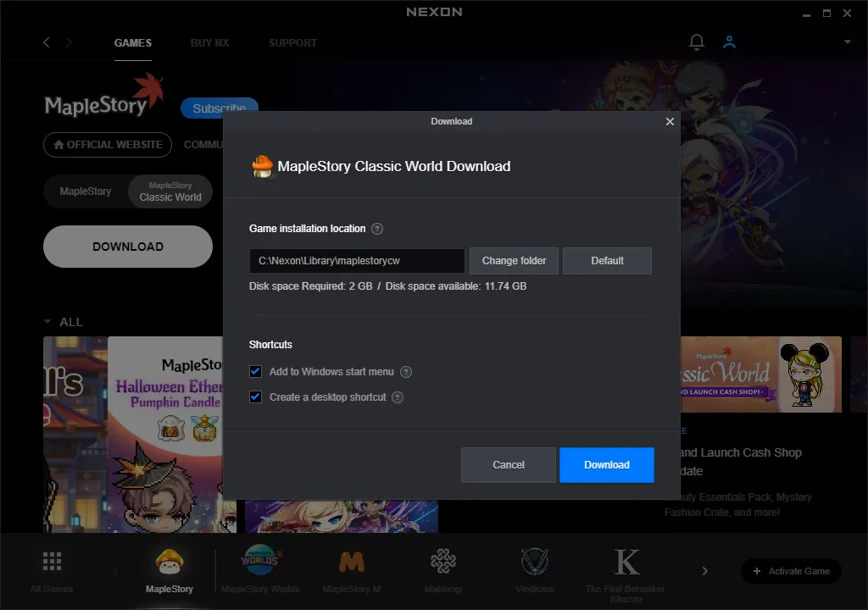Open the user account profile icon
The image size is (868, 610).
click(x=729, y=42)
